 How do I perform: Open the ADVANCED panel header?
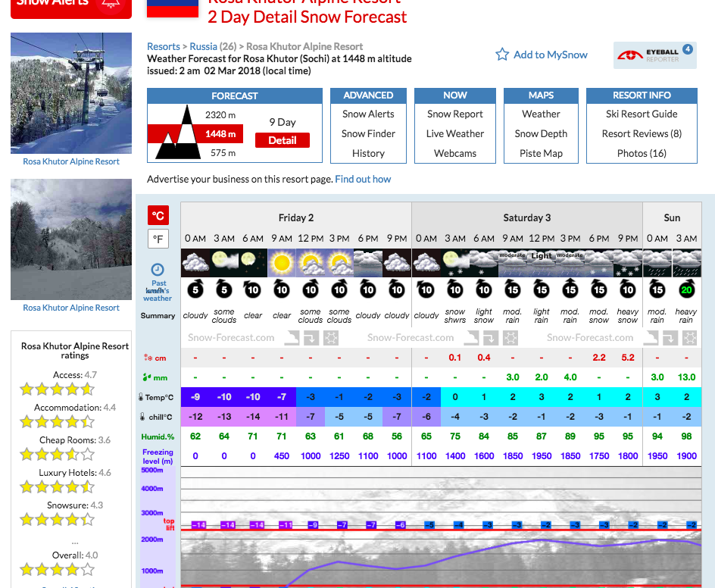pos(368,95)
